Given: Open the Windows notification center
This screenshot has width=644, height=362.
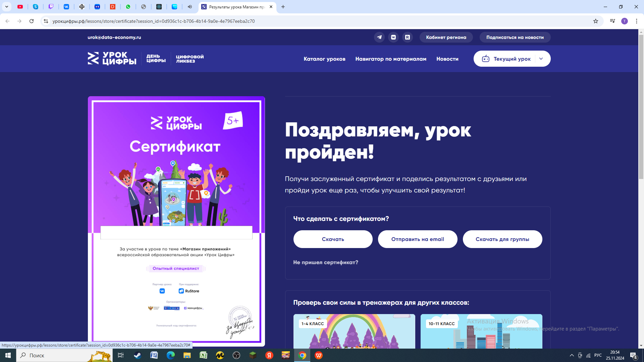Looking at the screenshot, I should 634,356.
